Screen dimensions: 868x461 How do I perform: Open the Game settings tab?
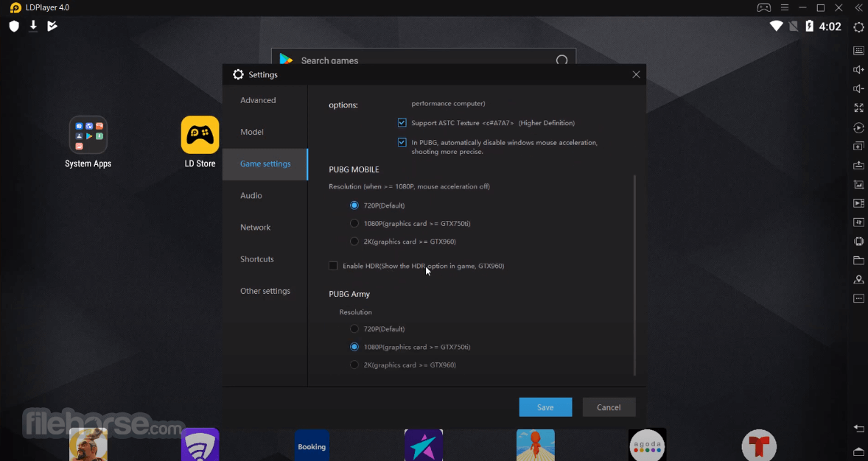tap(265, 163)
